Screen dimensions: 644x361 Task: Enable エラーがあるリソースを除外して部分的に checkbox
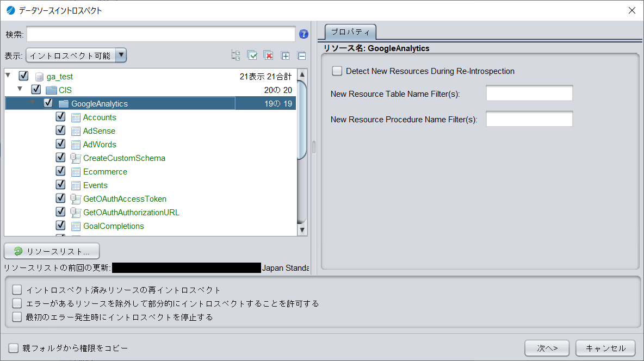[17, 303]
